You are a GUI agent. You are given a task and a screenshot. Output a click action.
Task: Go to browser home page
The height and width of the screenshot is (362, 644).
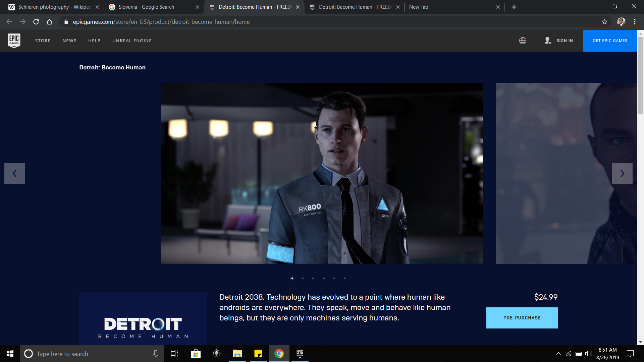coord(49,22)
